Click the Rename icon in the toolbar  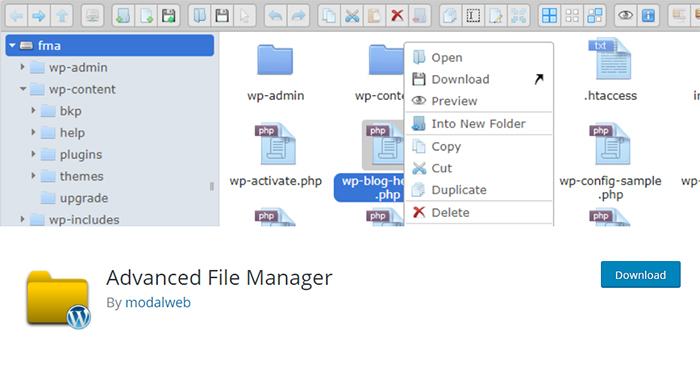(473, 16)
